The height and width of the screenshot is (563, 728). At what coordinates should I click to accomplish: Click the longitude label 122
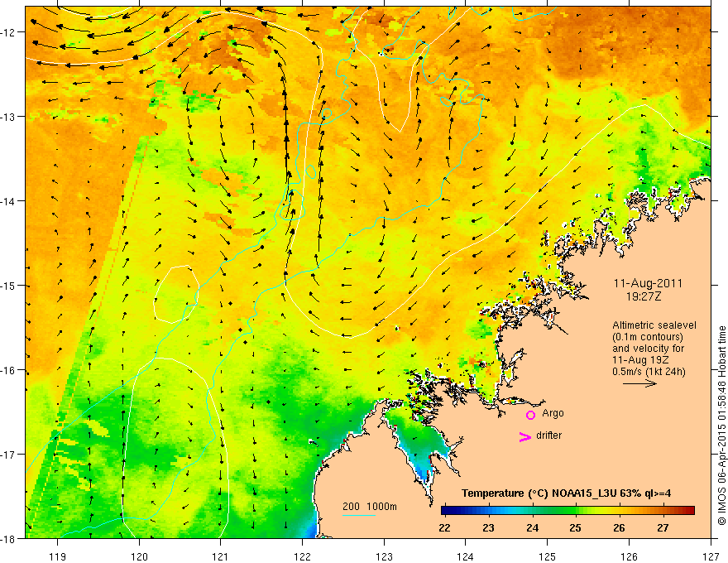point(302,556)
